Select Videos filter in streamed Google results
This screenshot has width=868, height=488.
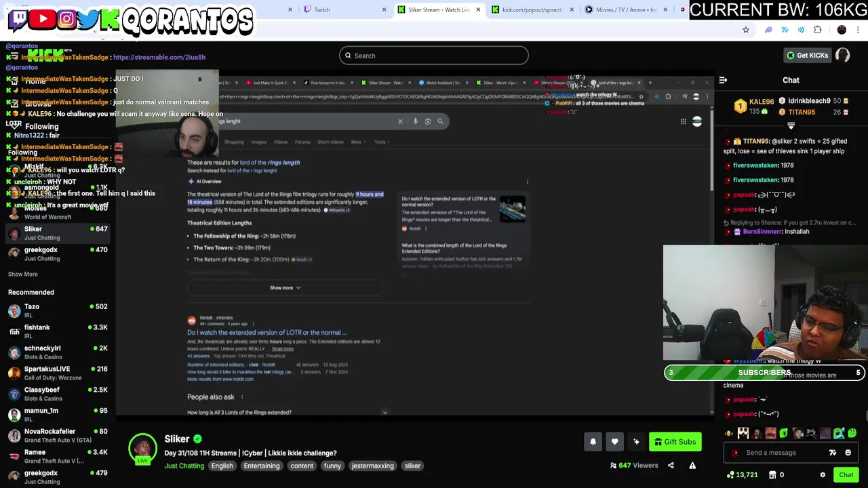coord(280,142)
